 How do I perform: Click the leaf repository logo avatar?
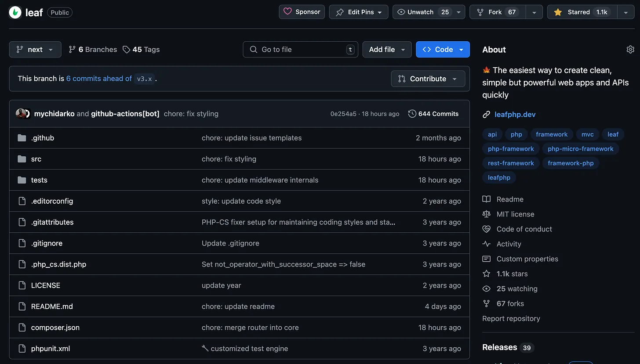[15, 12]
